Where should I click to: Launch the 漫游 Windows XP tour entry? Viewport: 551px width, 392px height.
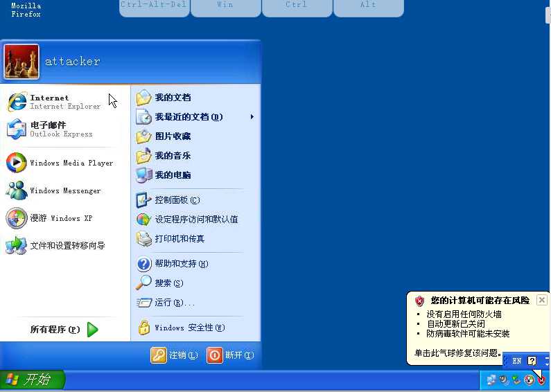(x=65, y=217)
